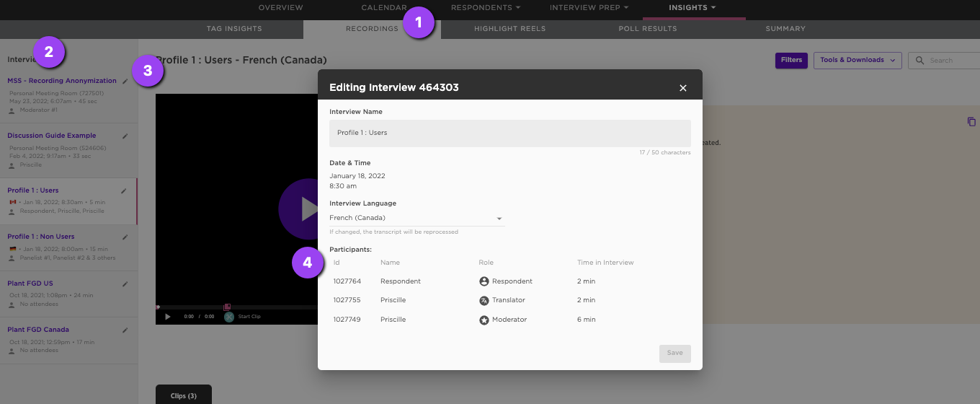Click pencil icon for Discussion Guide Example

tap(125, 136)
